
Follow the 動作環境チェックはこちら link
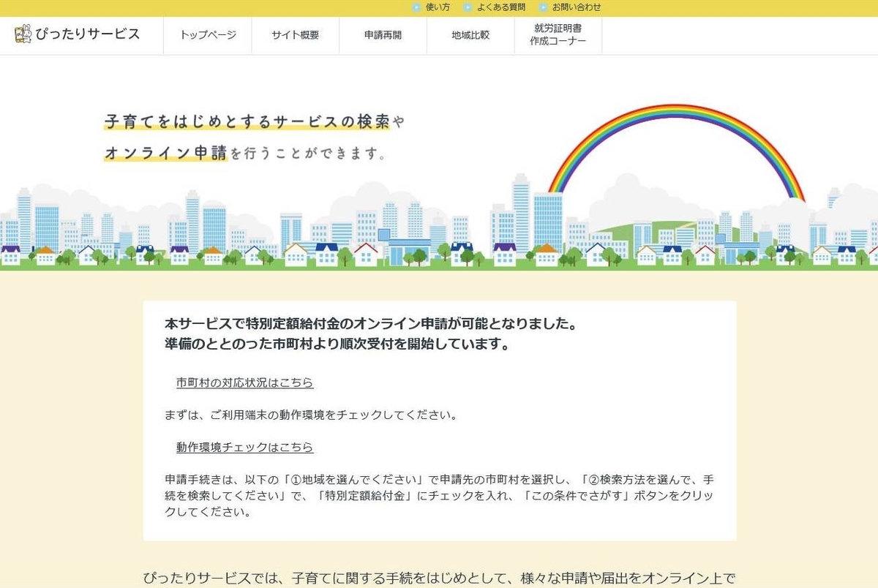coord(244,447)
